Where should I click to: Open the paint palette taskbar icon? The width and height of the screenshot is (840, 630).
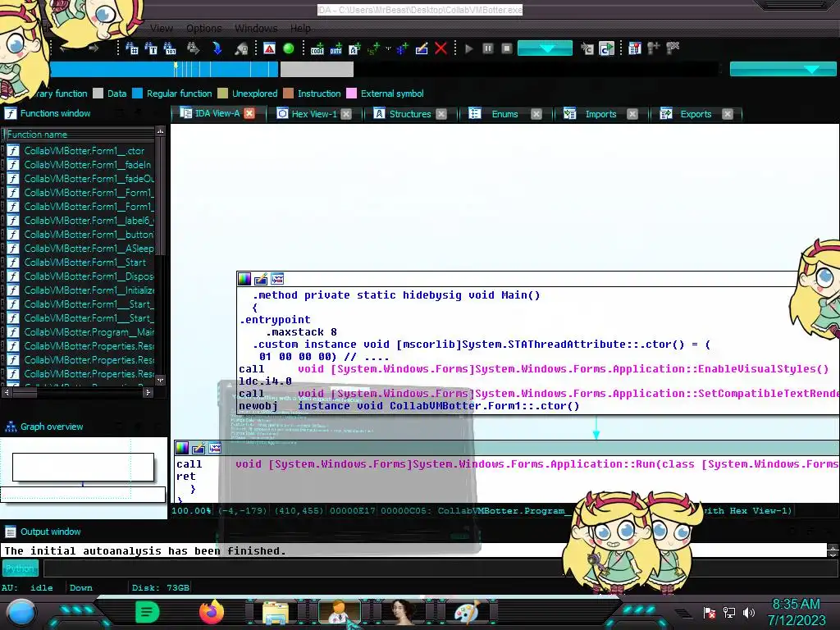[x=467, y=612]
